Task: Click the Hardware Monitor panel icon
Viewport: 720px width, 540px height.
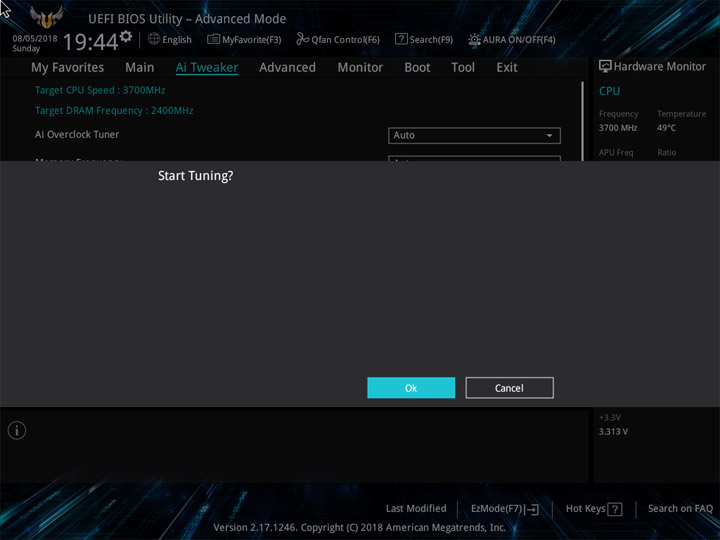Action: [605, 67]
